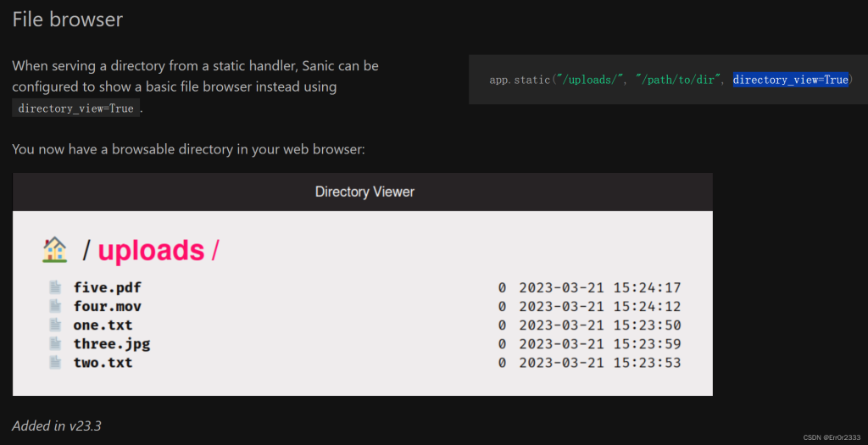868x445 pixels.
Task: Open the three.jpg file link
Action: pyautogui.click(x=112, y=344)
